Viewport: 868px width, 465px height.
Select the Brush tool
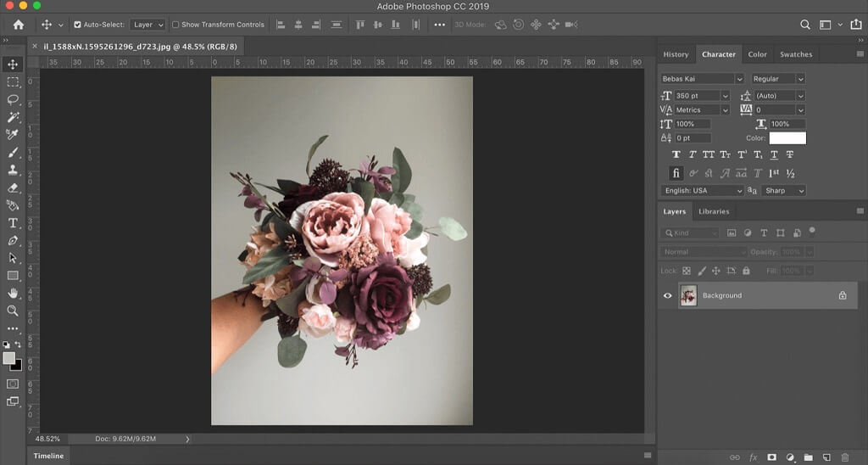[12, 153]
